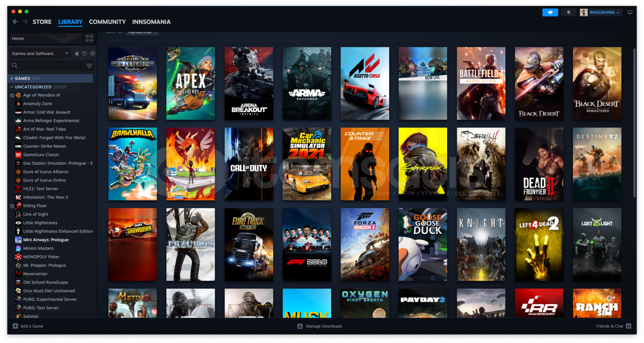Click Add a Game link

coord(32,326)
